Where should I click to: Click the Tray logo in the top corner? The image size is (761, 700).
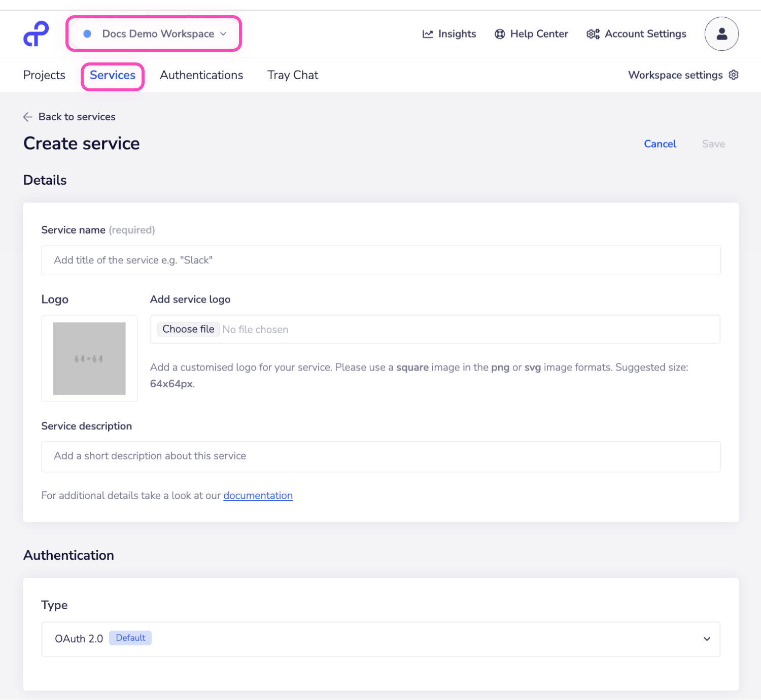click(x=35, y=34)
